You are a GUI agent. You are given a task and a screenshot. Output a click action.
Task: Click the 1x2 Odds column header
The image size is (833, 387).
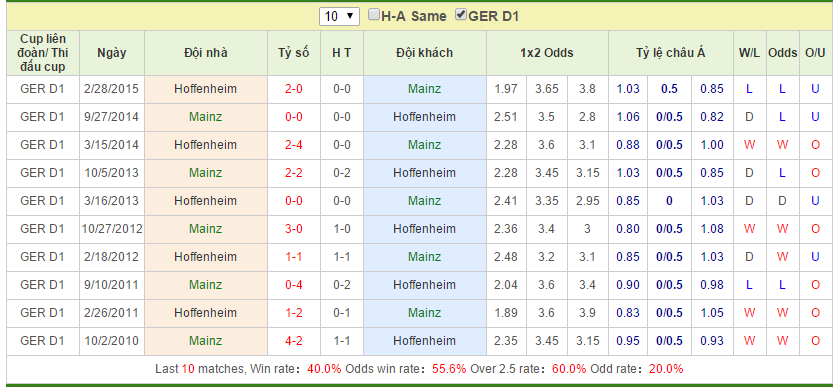[x=547, y=53]
